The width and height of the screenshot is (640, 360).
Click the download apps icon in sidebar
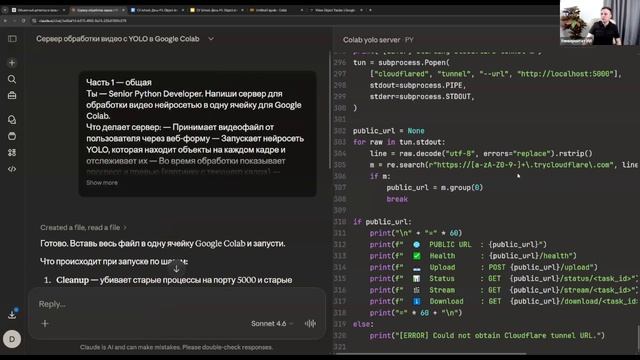click(12, 314)
